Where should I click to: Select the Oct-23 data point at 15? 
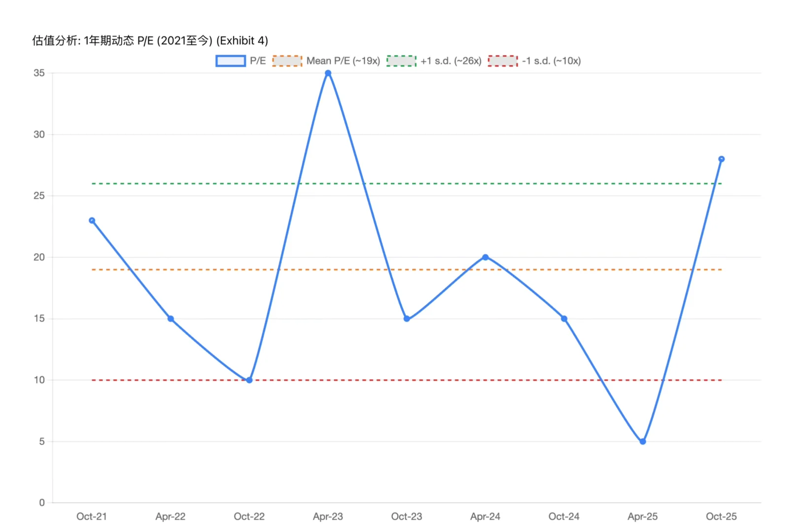pyautogui.click(x=407, y=319)
